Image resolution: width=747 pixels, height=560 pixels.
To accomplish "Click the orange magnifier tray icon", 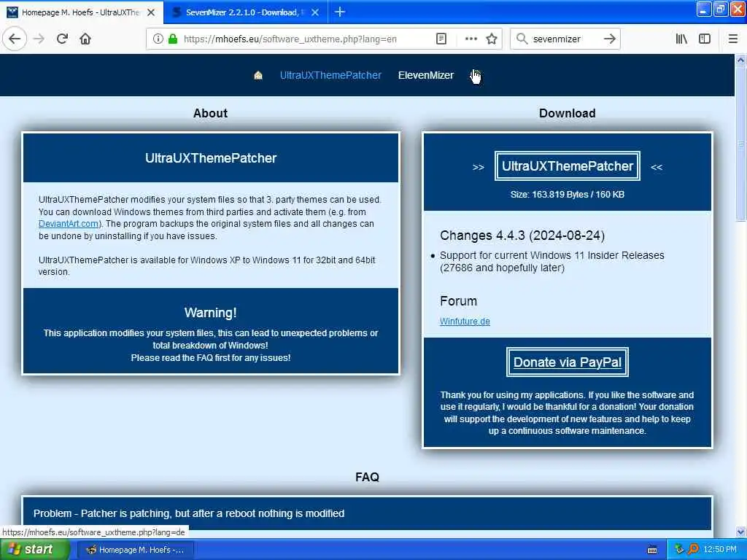I will [693, 550].
